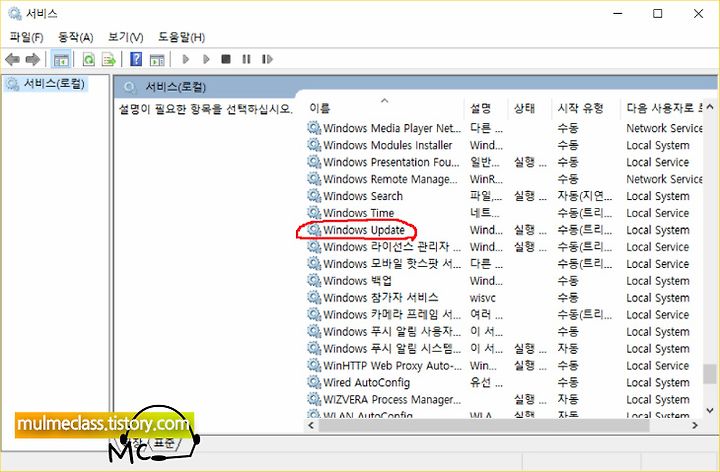Open the 보기(V) menu
The width and height of the screenshot is (720, 472).
tap(126, 37)
